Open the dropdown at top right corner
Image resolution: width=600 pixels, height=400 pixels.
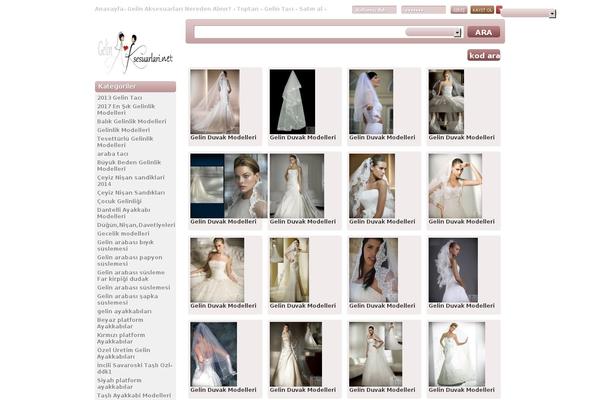coord(528,13)
